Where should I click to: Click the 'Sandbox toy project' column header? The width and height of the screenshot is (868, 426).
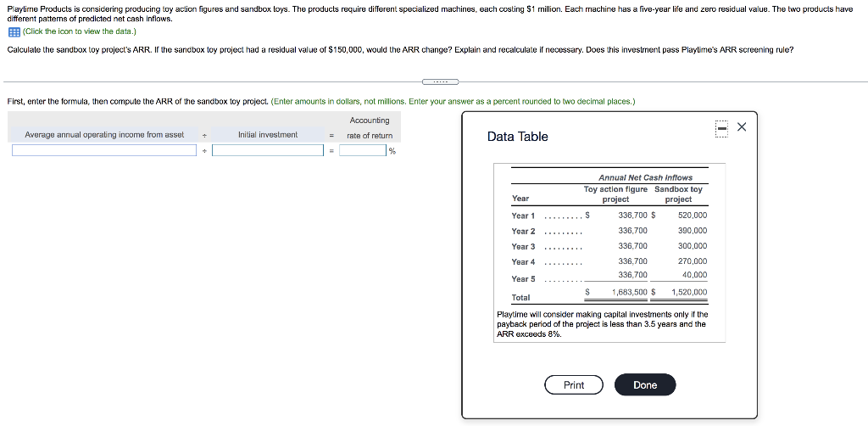point(678,193)
